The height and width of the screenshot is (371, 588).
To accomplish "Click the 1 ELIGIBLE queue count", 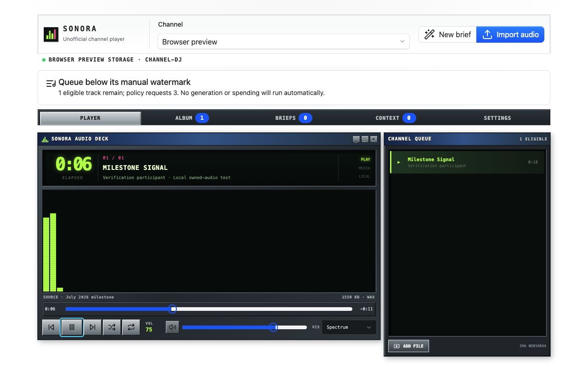I will click(x=533, y=139).
